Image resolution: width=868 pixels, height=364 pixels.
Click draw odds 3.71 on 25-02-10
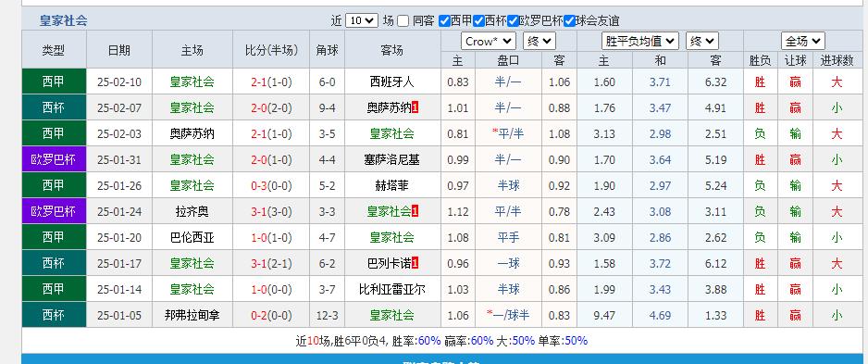pos(660,82)
